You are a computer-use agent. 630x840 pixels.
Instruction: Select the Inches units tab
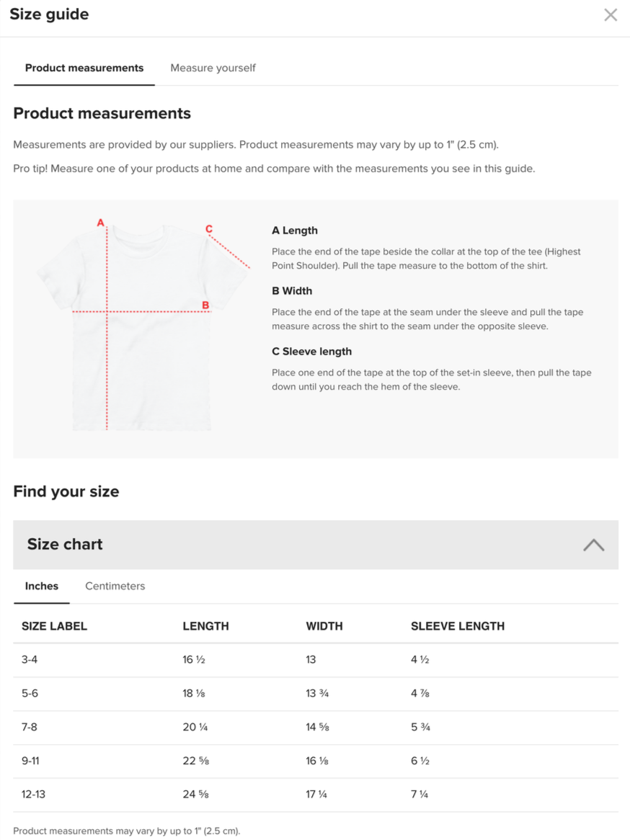click(41, 586)
